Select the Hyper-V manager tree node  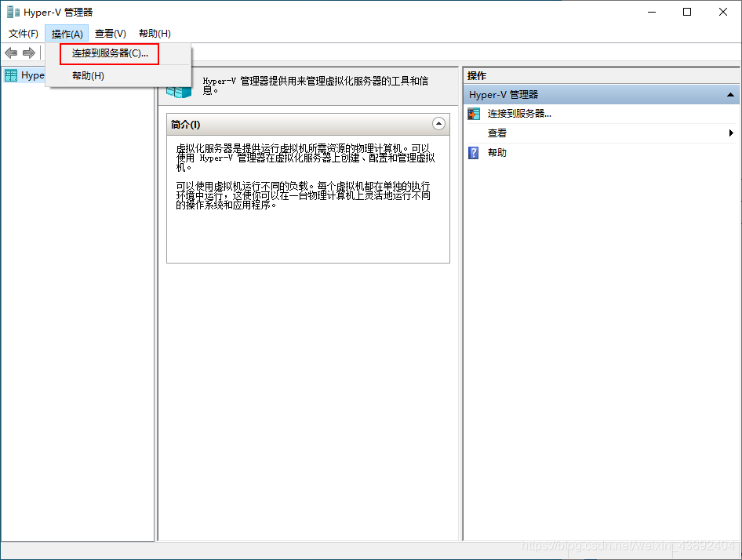coord(24,75)
